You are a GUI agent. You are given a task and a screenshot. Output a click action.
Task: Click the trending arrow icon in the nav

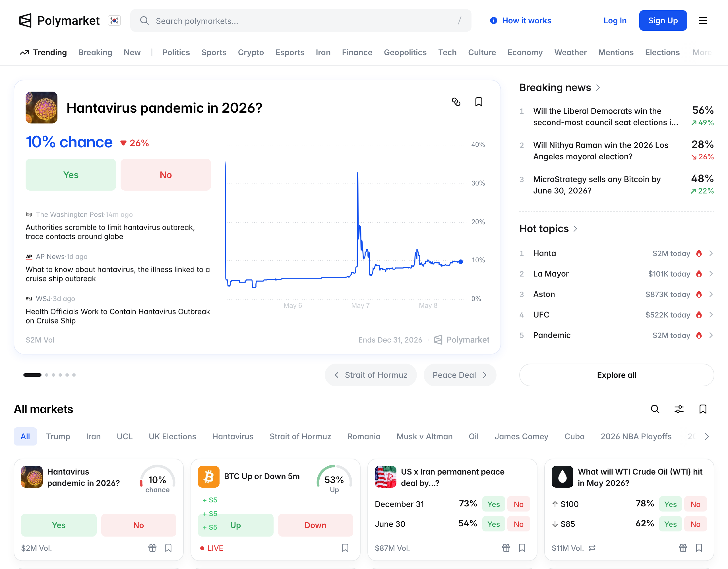[x=24, y=52]
